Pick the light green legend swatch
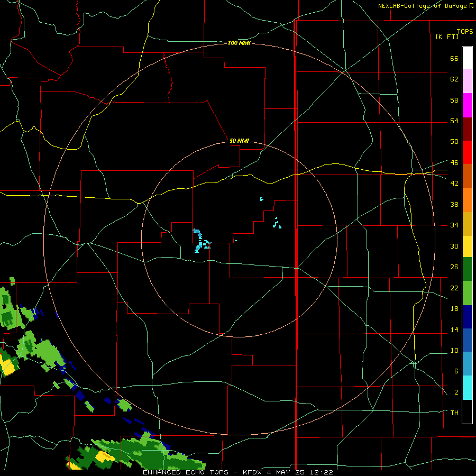 [x=467, y=293]
